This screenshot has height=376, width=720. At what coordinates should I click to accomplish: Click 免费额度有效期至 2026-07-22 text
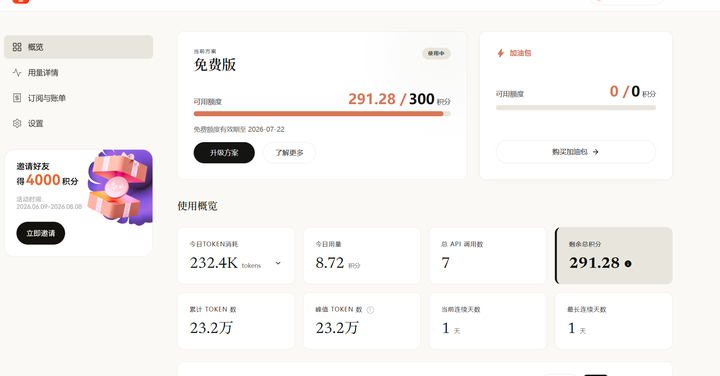[x=239, y=129]
